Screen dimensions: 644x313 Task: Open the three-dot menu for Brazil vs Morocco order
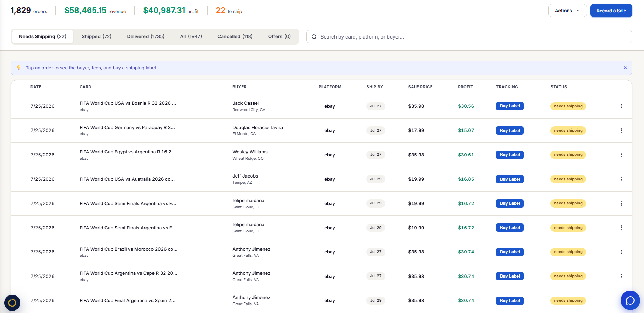pos(621,252)
